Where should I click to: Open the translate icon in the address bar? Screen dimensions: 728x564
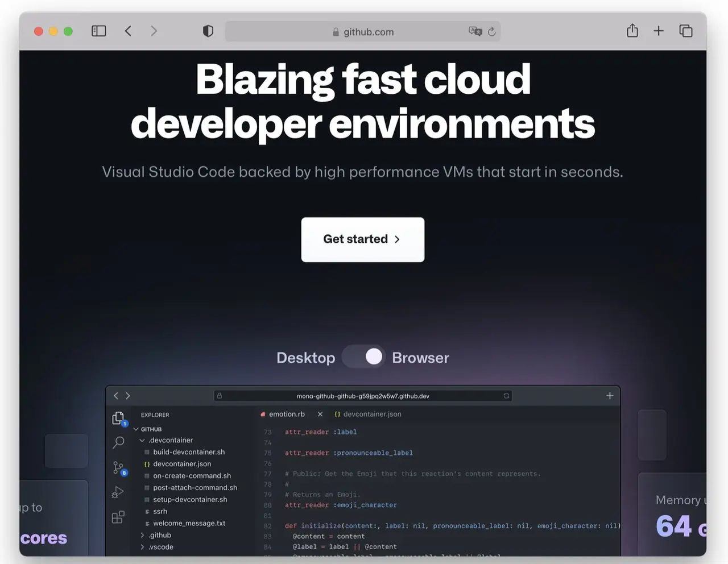[475, 31]
